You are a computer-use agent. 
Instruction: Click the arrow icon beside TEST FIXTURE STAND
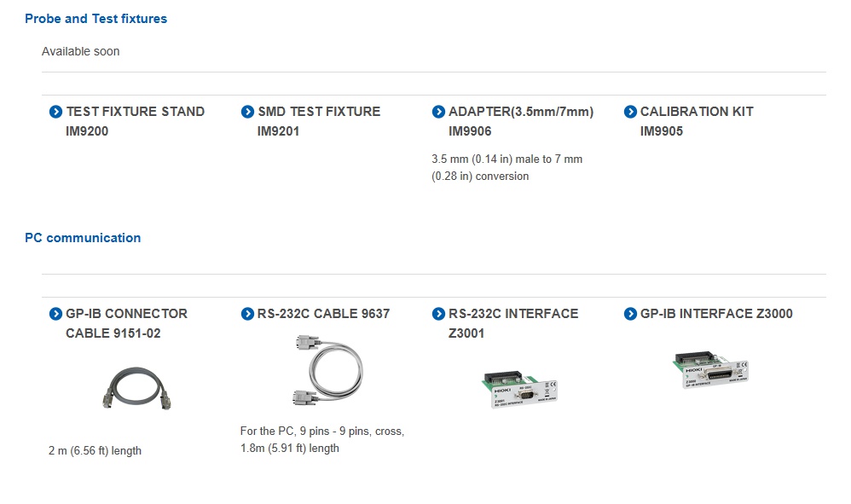55,112
